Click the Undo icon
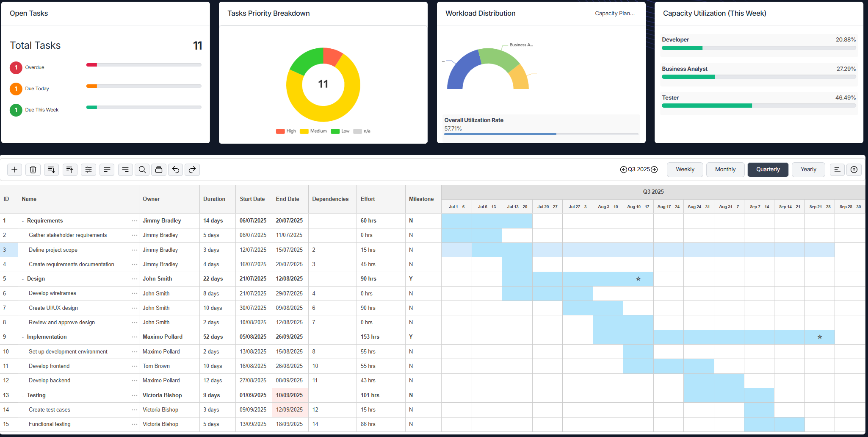 point(175,170)
